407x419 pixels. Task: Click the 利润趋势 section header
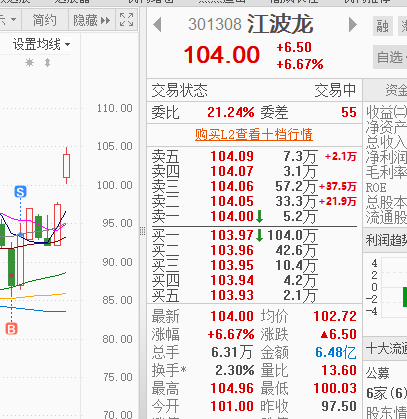[386, 240]
